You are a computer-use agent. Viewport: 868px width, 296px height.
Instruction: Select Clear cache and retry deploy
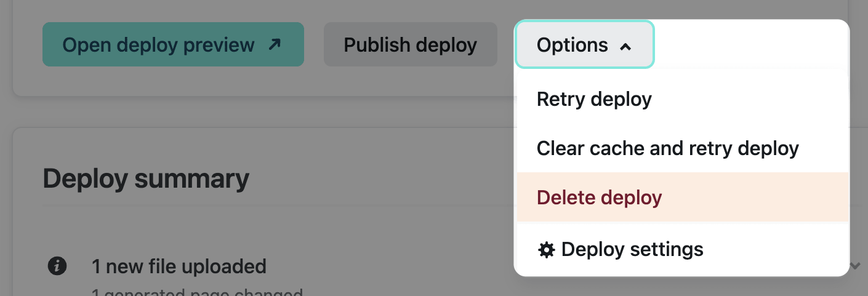click(667, 148)
